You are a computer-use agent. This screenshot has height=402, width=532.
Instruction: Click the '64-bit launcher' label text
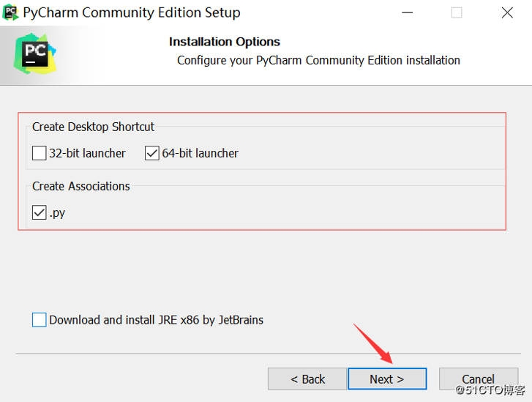pos(201,153)
